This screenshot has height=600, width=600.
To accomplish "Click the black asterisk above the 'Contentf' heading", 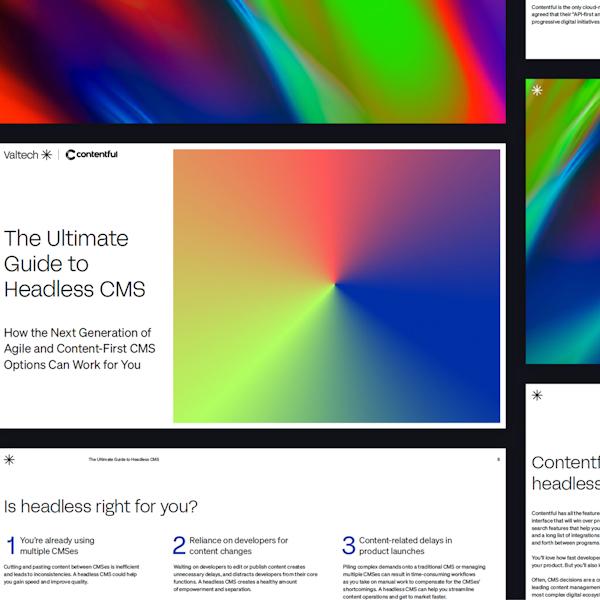I will click(537, 395).
